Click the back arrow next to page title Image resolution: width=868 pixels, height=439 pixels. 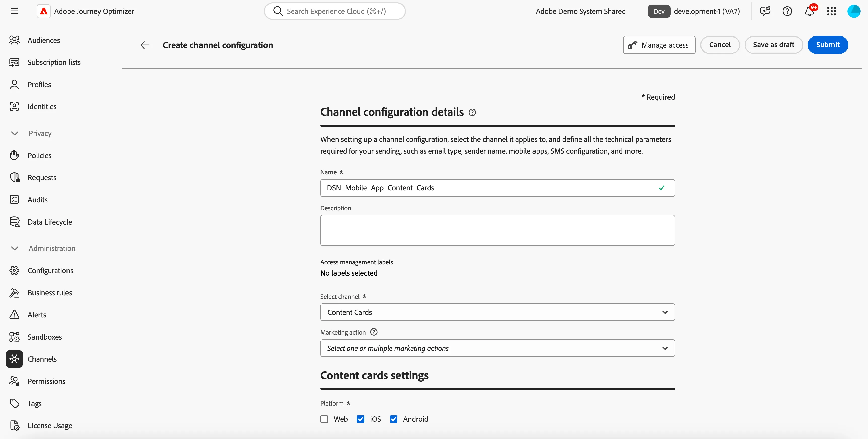click(x=145, y=45)
